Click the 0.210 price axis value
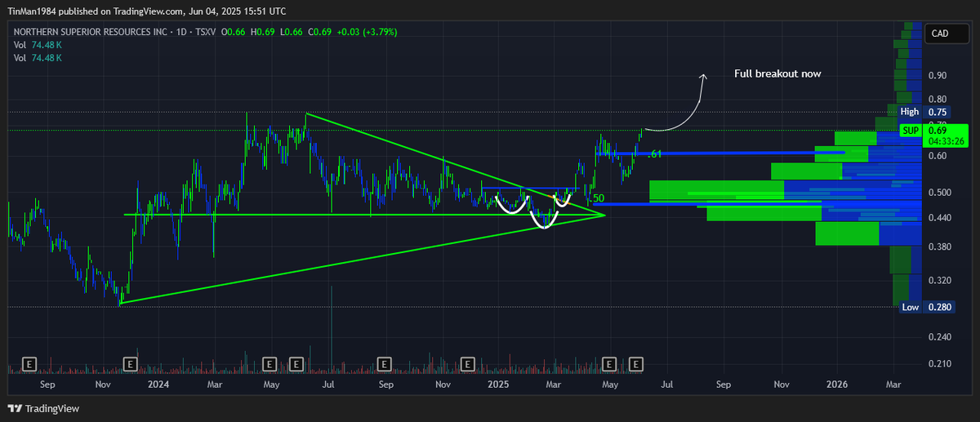The image size is (980, 422). (939, 363)
